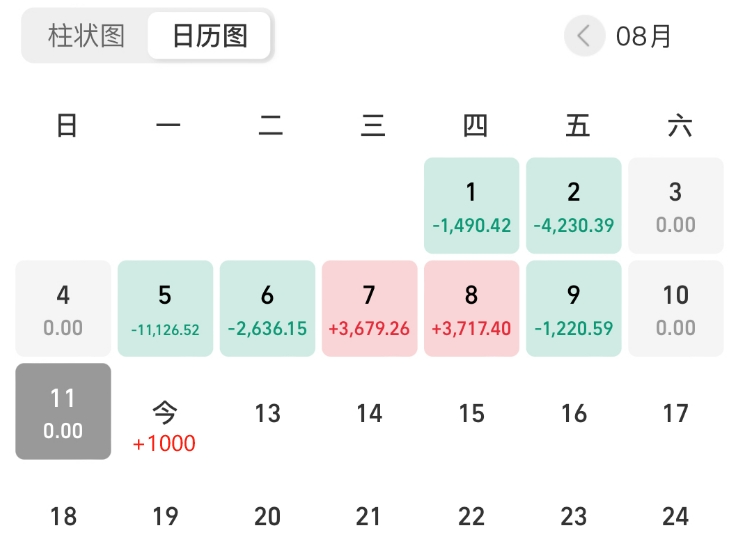
Task: Select day 20 in the calendar
Action: pos(267,516)
